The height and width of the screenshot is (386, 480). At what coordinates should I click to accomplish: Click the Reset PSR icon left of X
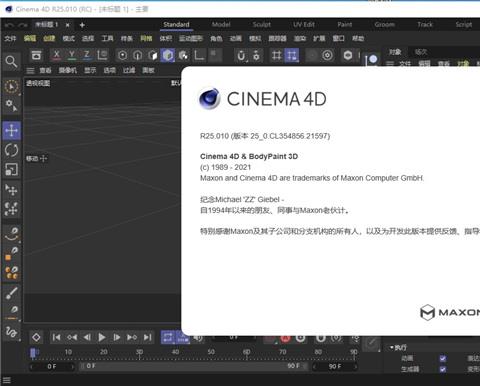click(x=36, y=55)
